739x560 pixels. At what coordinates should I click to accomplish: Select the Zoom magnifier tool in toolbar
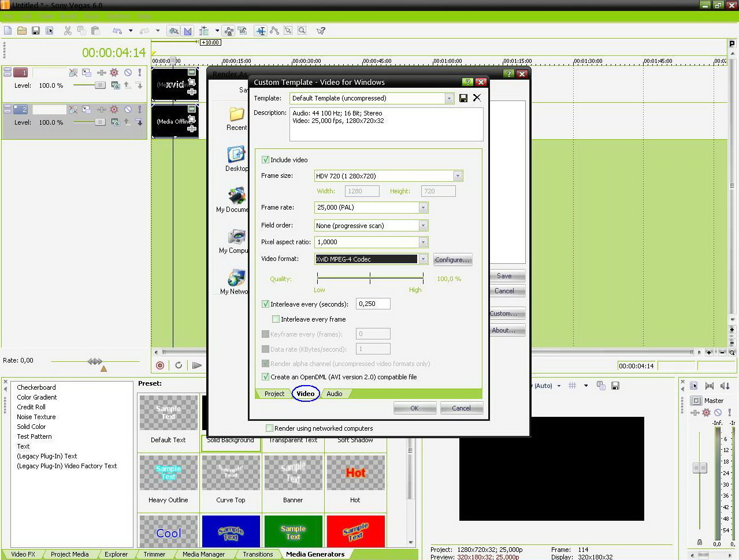point(302,31)
